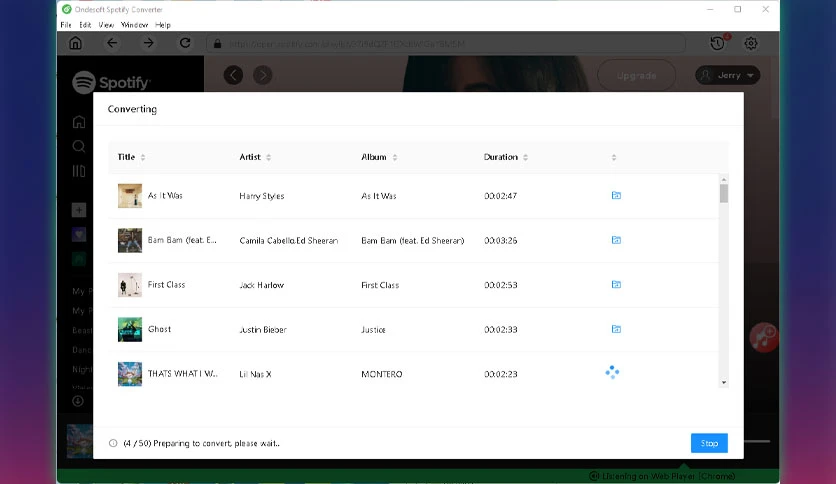
Task: Open the File menu
Action: tap(66, 25)
